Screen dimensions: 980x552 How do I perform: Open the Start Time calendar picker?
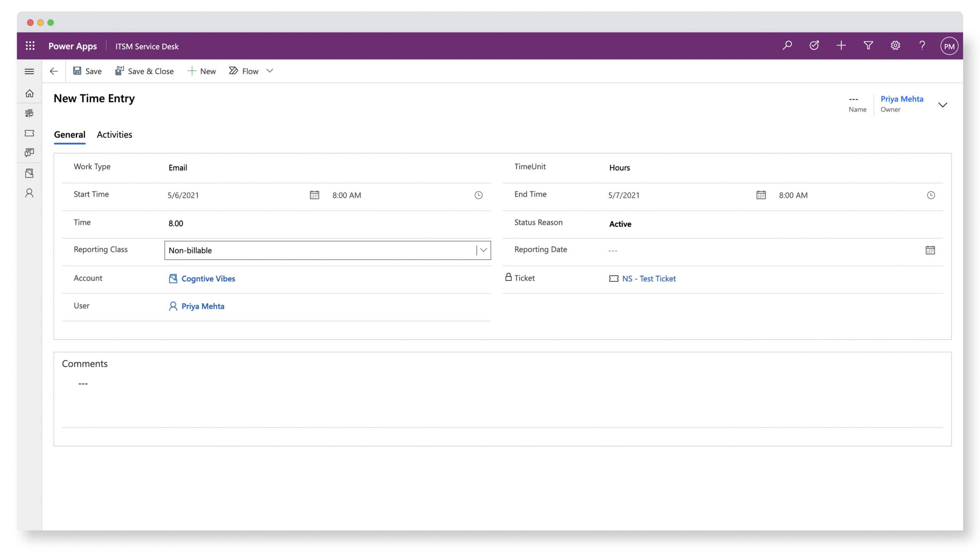click(x=314, y=195)
